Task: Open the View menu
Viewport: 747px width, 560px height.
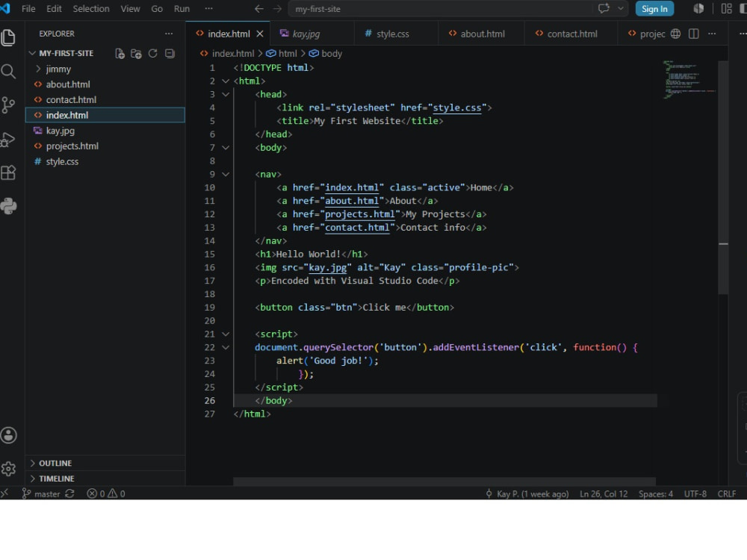Action: (130, 8)
